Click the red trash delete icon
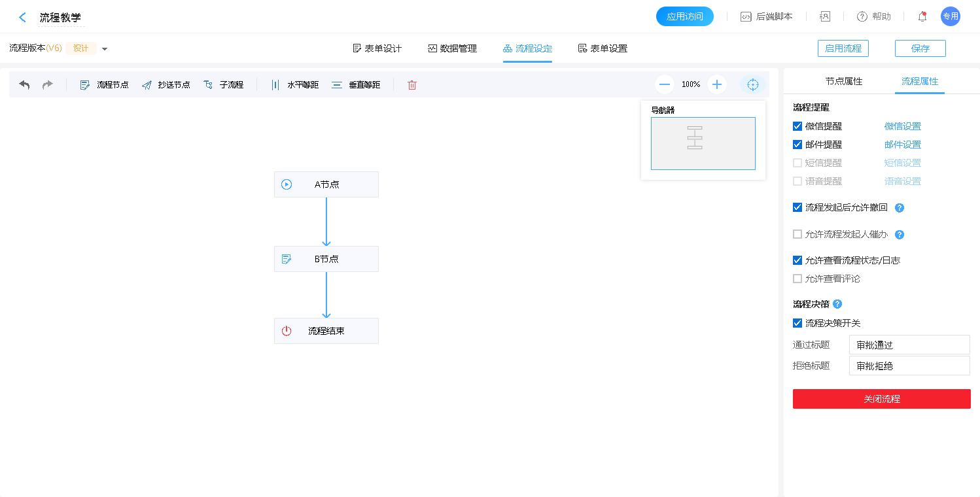 pos(412,85)
